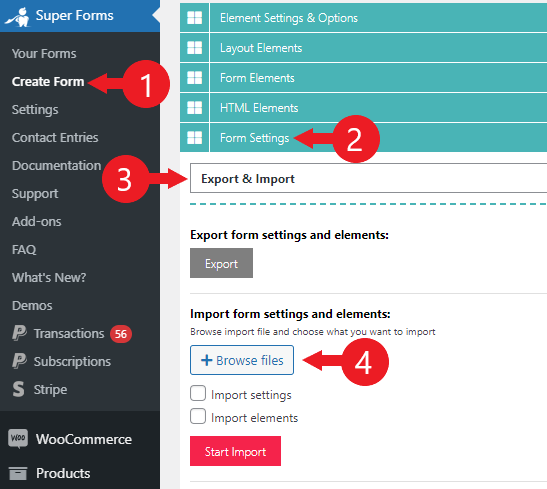Open the Export & Import dropdown
Screen dimensions: 547x489
pos(368,178)
